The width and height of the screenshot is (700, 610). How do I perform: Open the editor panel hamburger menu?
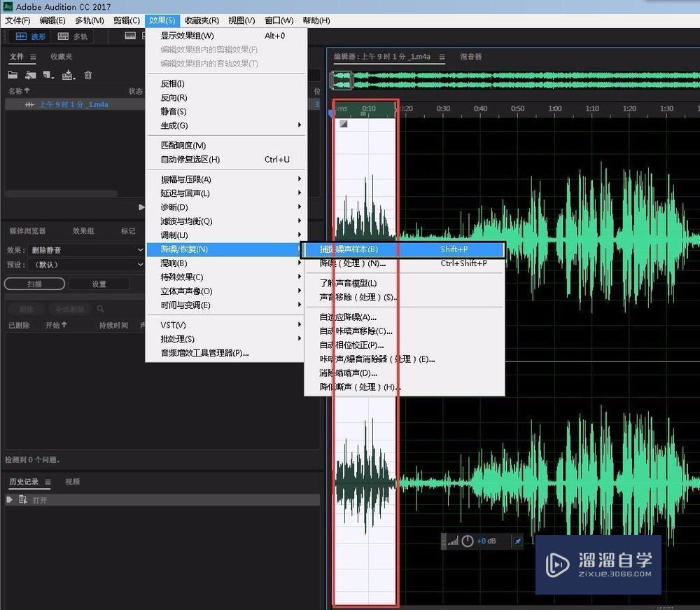[442, 57]
